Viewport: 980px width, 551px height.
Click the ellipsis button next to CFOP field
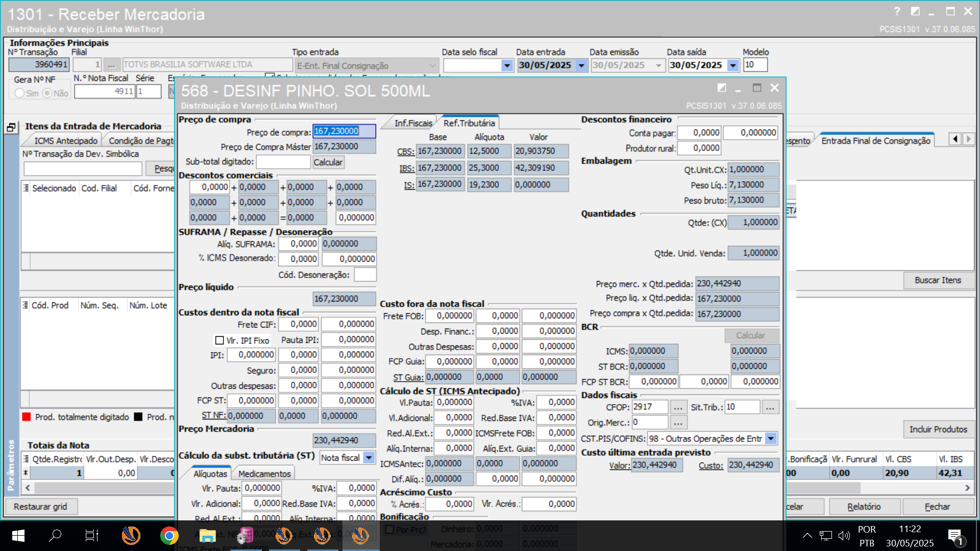(678, 407)
